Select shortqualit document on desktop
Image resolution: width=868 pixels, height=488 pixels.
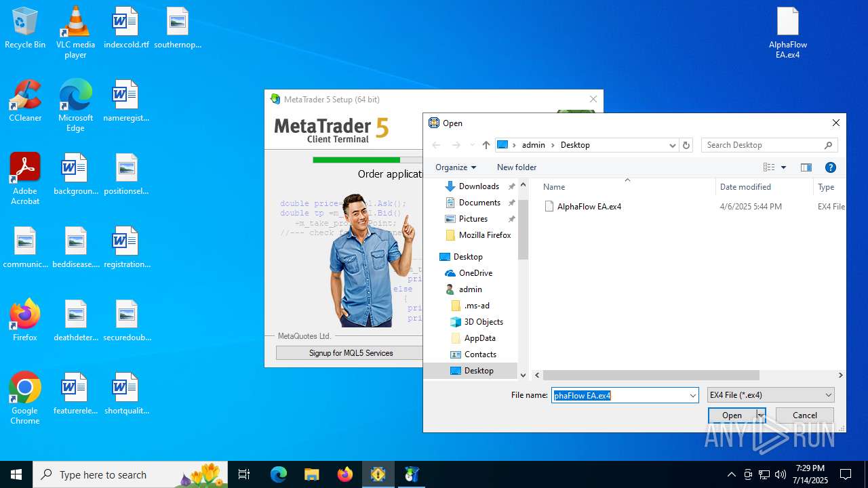(126, 394)
